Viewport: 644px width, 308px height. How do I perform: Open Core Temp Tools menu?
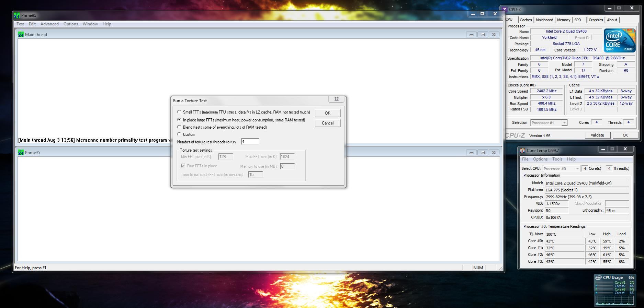[x=557, y=159]
